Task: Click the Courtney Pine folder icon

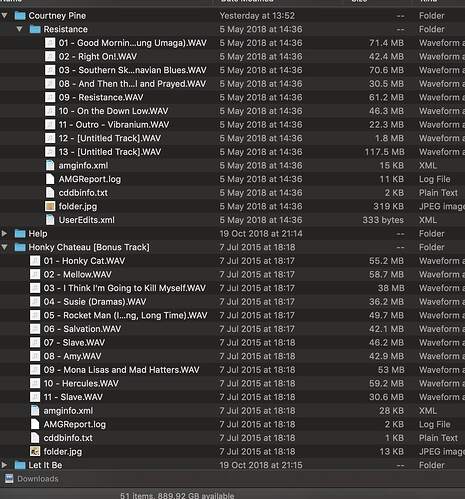Action: (20, 15)
